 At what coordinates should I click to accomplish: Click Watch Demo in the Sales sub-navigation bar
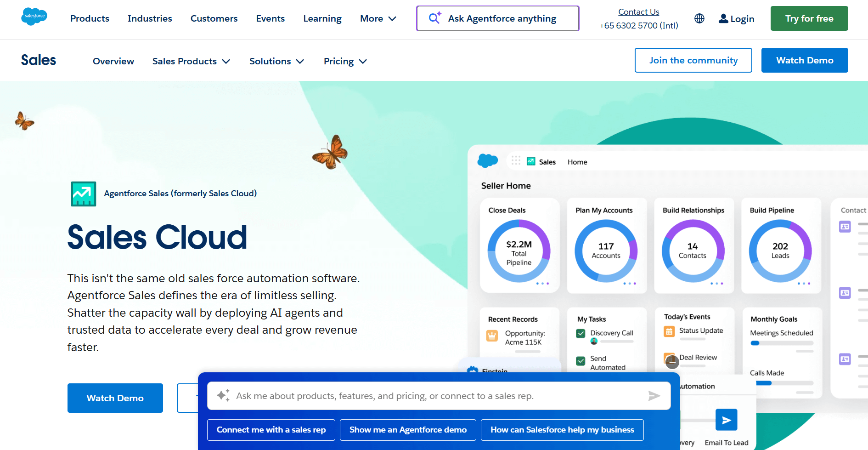[x=805, y=60]
